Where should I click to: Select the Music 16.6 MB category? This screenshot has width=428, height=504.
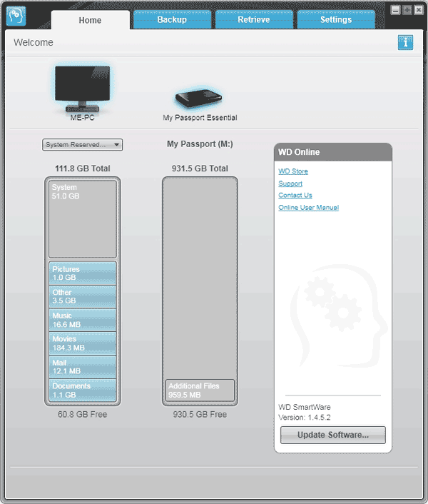83,320
